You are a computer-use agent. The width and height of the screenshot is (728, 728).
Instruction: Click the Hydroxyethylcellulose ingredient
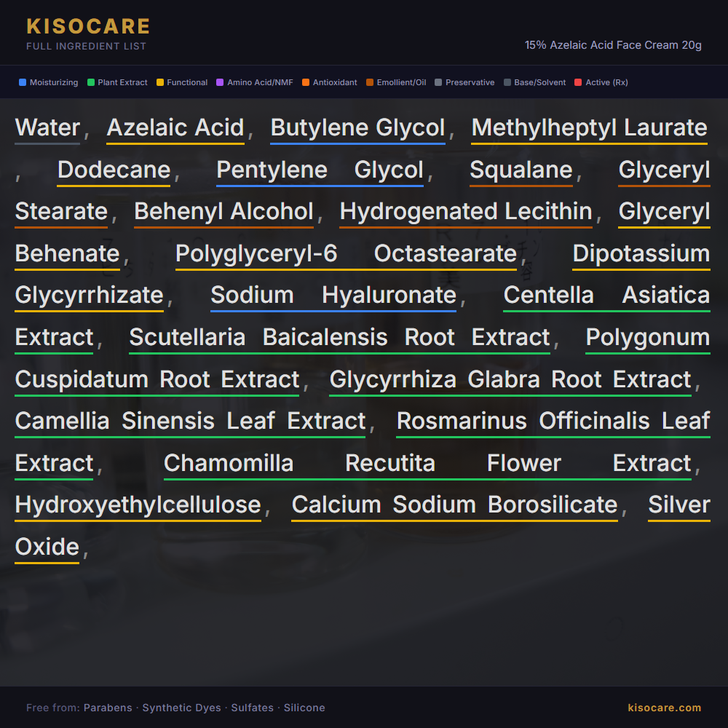tap(138, 505)
